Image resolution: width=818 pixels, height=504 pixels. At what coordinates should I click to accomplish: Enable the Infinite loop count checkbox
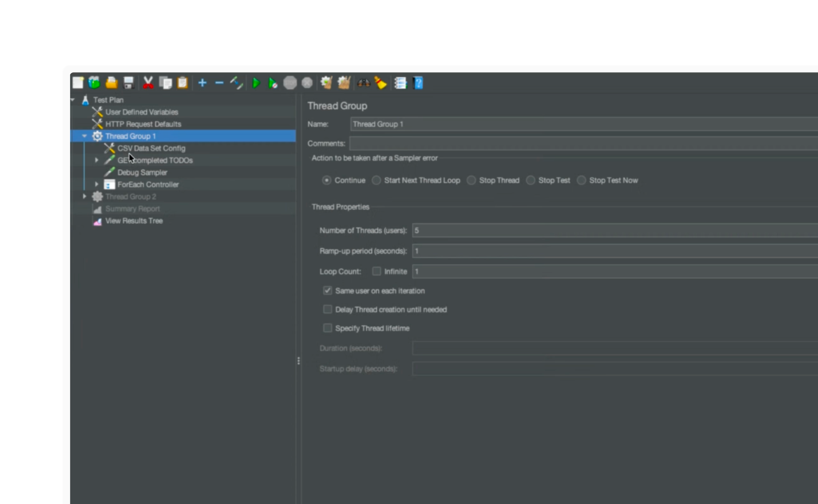(x=376, y=271)
